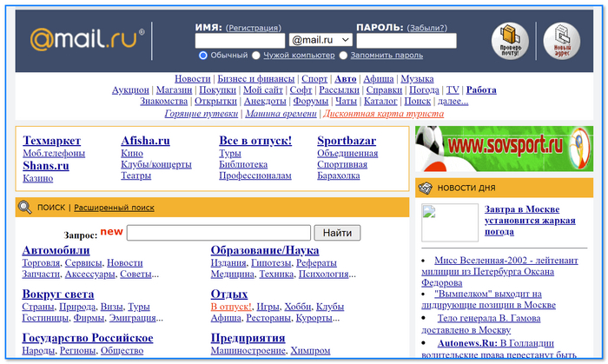Click the newspaper icon beside НОВОСТИ ДНЯ

pyautogui.click(x=425, y=188)
